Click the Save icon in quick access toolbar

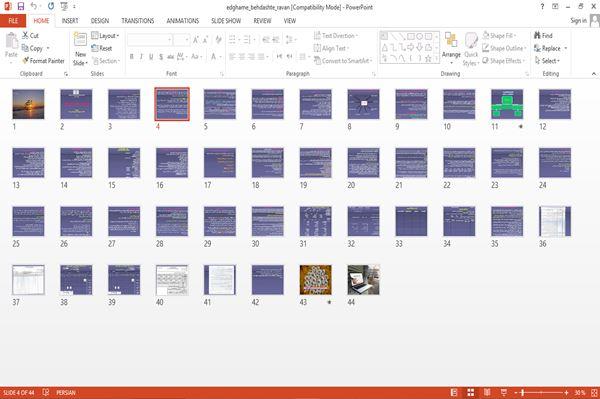[x=21, y=6]
